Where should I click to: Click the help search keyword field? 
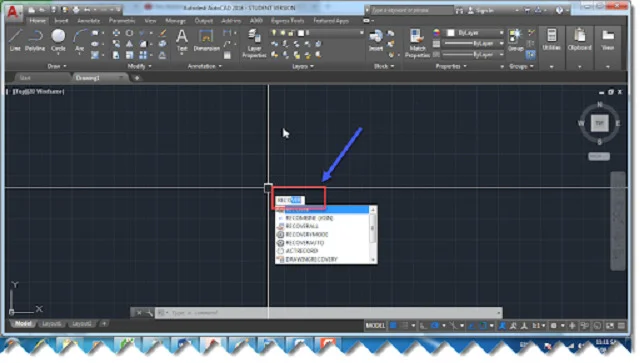pos(411,10)
